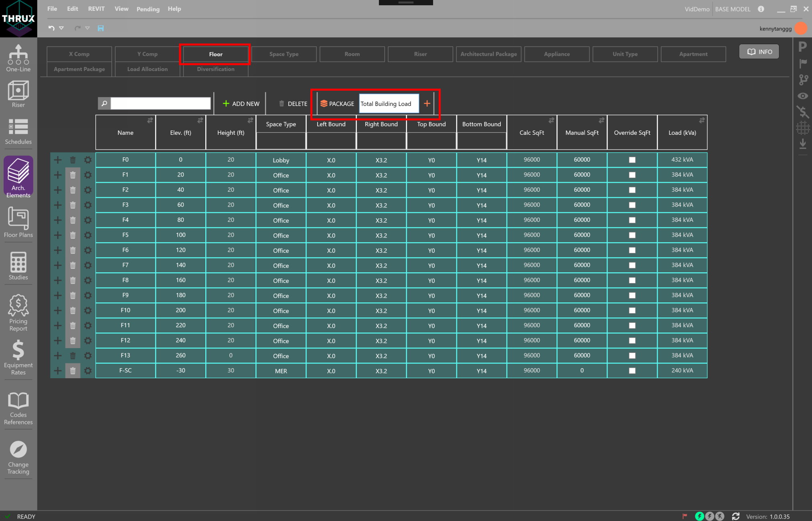Click the INFO button
Image resolution: width=812 pixels, height=521 pixels.
click(x=759, y=52)
